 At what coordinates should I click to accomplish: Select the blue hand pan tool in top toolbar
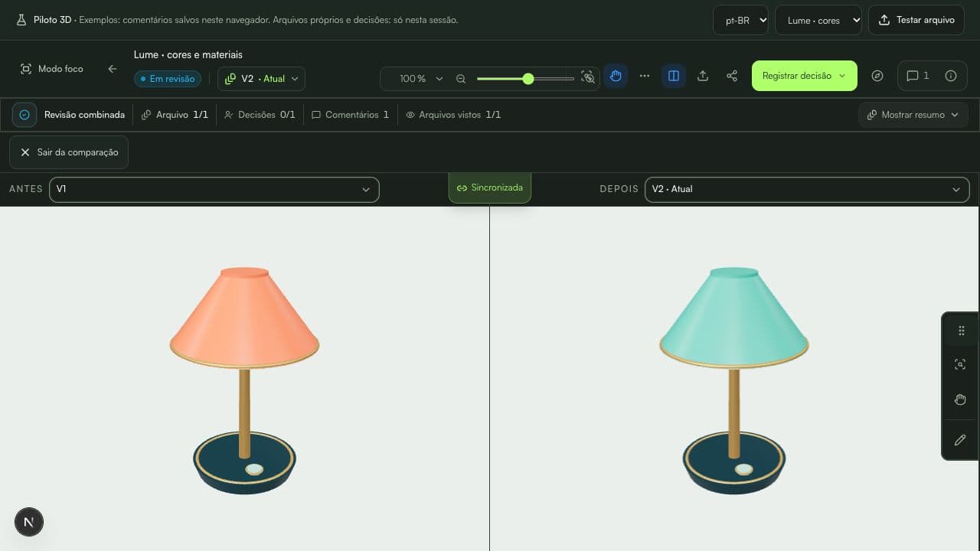pyautogui.click(x=616, y=76)
